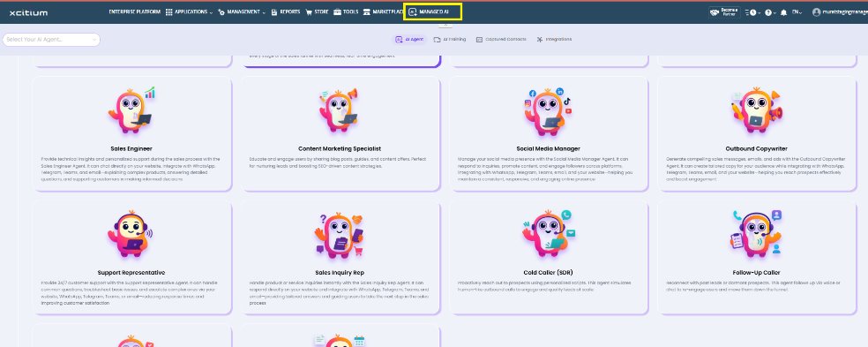Switch to the AI Training tab
This screenshot has height=347, width=868.
[450, 40]
